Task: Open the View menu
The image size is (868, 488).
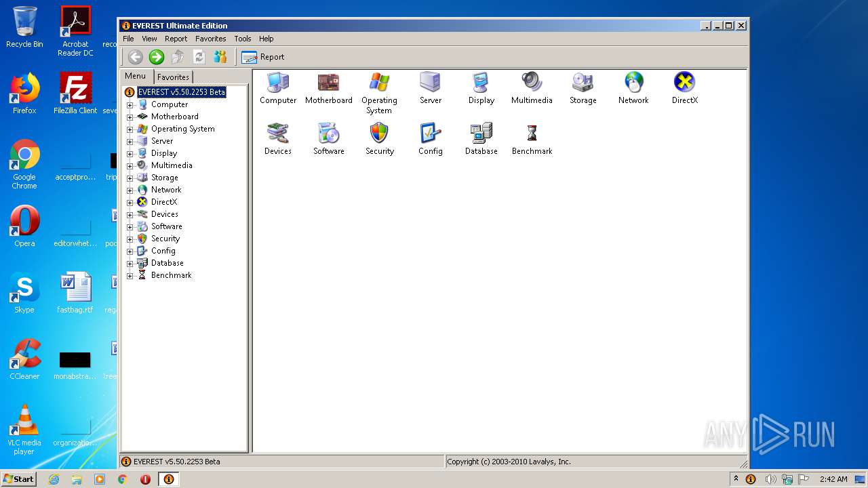Action: (x=149, y=39)
